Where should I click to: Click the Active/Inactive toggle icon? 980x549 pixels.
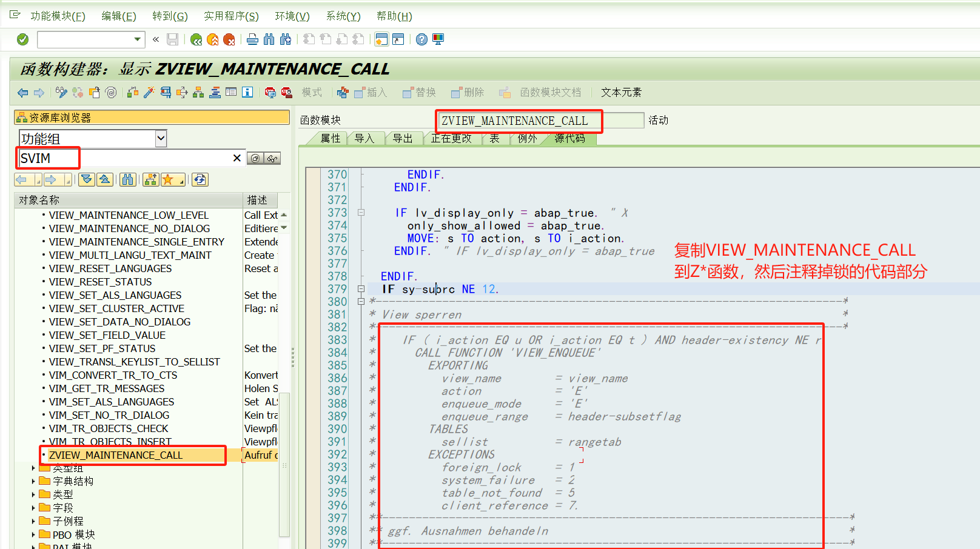[x=78, y=93]
